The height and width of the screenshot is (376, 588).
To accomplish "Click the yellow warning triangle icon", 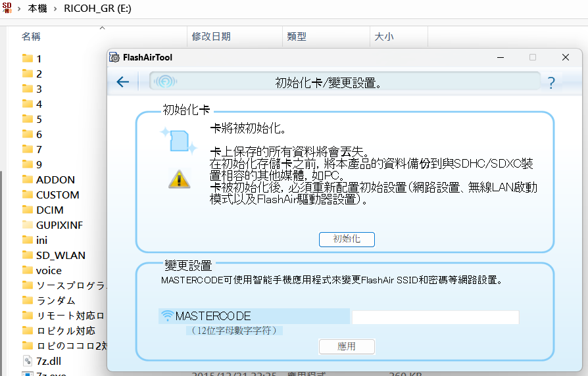I will pos(179,179).
